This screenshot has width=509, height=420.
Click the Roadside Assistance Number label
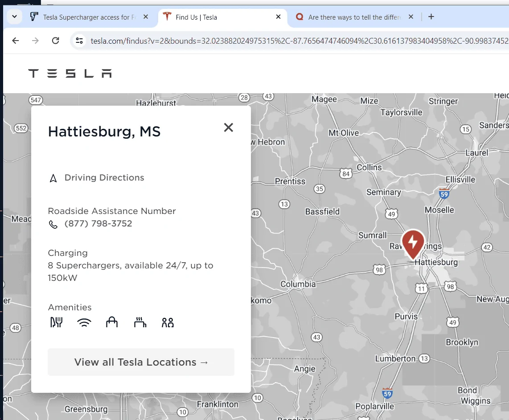click(112, 211)
